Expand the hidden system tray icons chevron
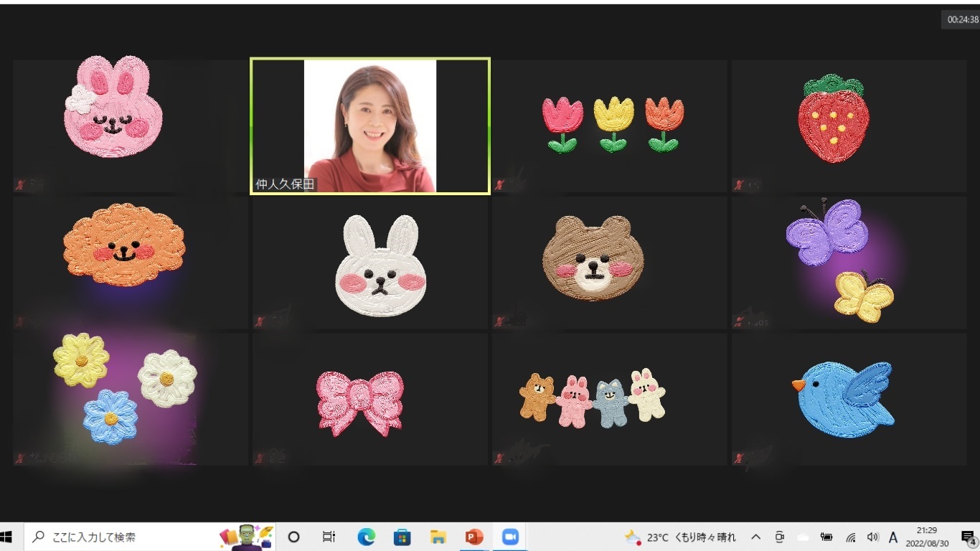Screen dimensions: 980x551 755,537
